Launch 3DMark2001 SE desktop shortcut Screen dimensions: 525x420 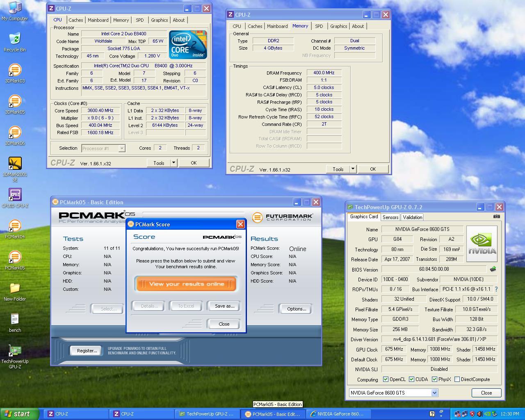[x=15, y=169]
